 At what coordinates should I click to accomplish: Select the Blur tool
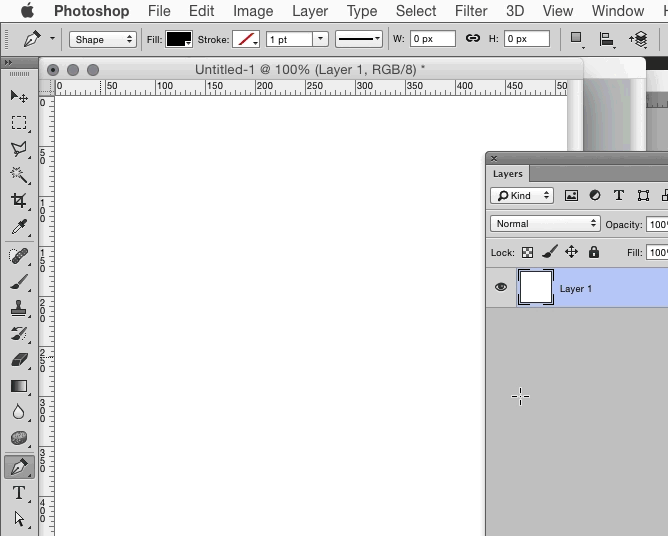19,412
